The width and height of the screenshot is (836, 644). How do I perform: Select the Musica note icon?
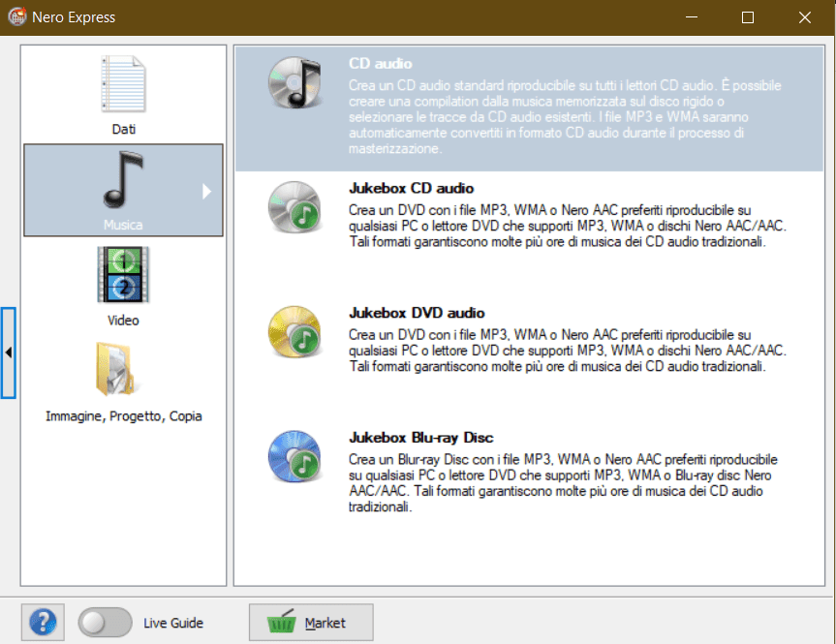click(123, 180)
